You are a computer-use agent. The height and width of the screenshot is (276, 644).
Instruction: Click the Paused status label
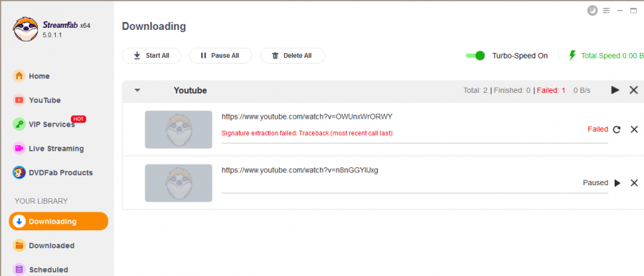pos(595,183)
